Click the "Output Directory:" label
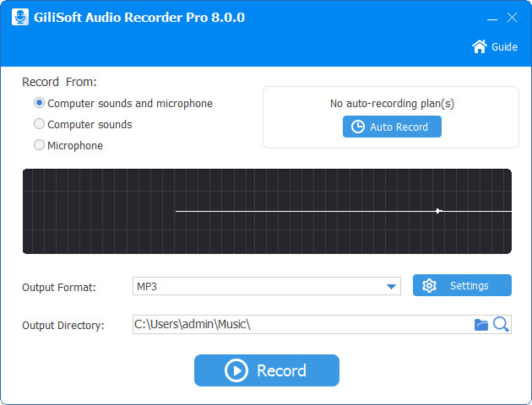The height and width of the screenshot is (405, 532). click(x=63, y=326)
